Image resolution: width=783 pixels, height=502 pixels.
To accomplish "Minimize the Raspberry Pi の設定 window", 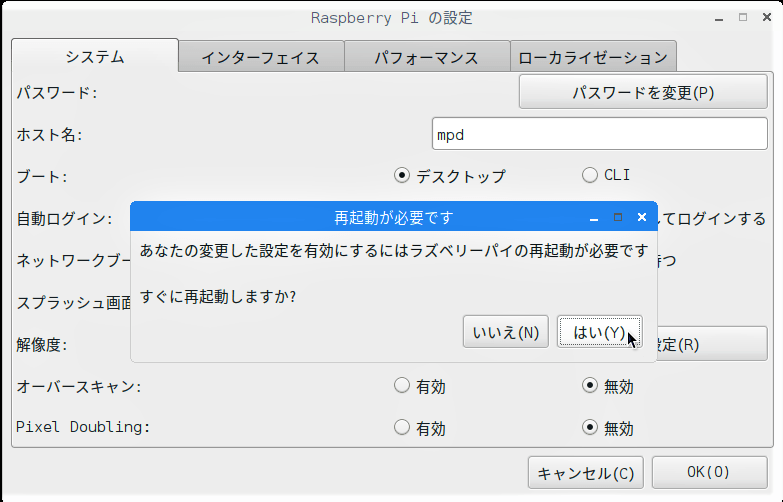I will (x=719, y=18).
